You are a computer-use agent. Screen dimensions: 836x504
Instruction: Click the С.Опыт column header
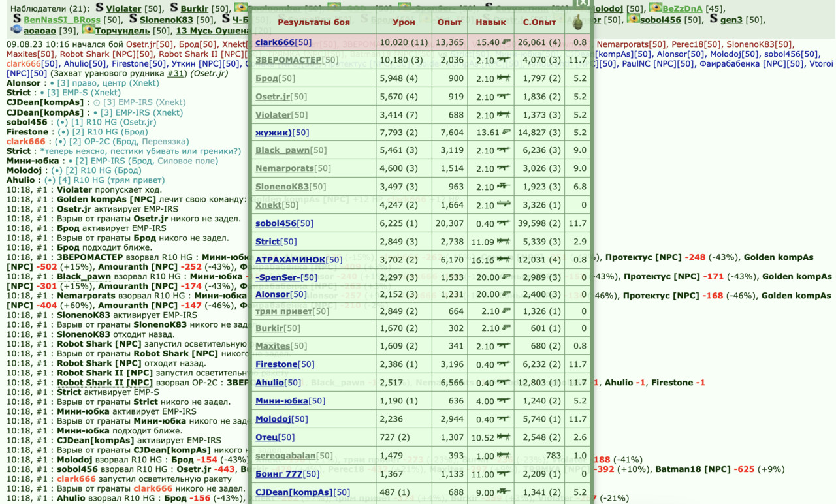pos(539,22)
